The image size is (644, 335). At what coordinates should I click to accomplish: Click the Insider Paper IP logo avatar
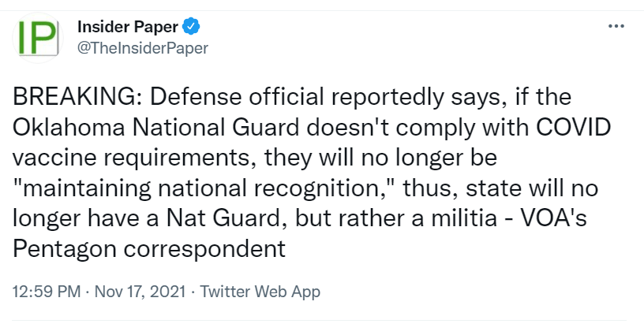(36, 37)
